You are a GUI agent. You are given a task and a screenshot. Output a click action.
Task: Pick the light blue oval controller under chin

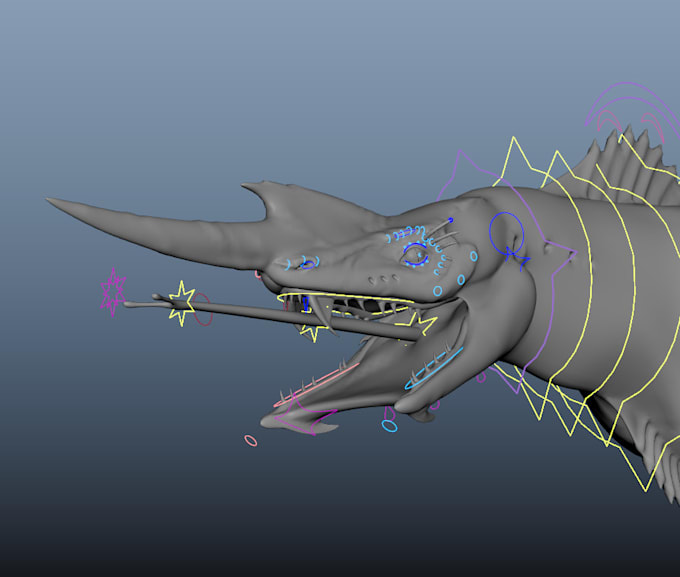point(389,426)
